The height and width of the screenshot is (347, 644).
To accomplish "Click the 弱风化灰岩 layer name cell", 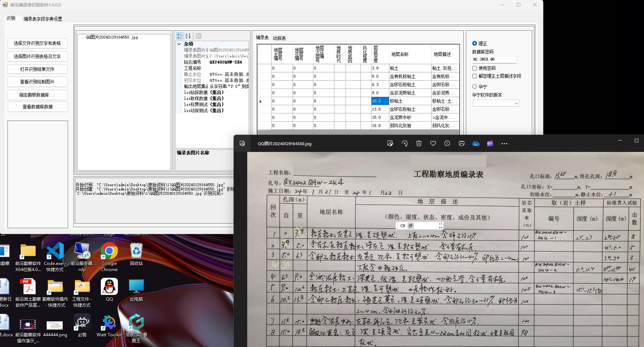I will (410, 126).
